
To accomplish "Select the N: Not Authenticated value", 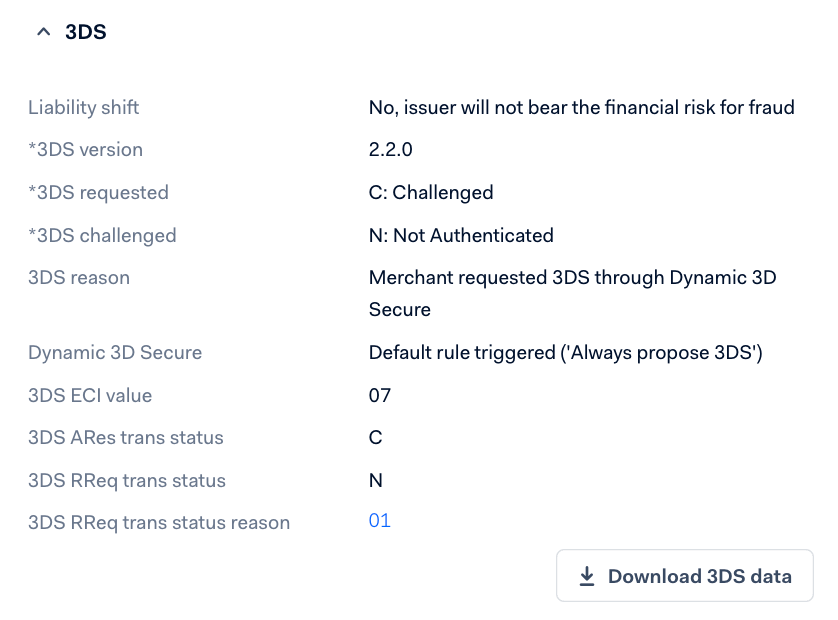I will [x=461, y=235].
